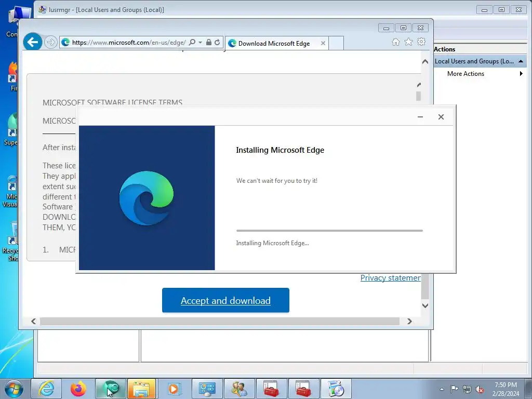The width and height of the screenshot is (532, 399).
Task: Click the Internet Explorer back arrow button
Action: tap(33, 42)
